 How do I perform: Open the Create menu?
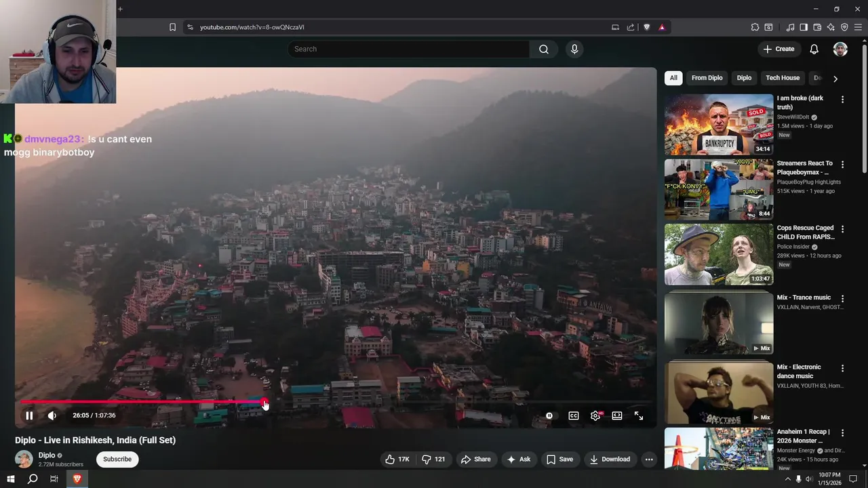(778, 49)
